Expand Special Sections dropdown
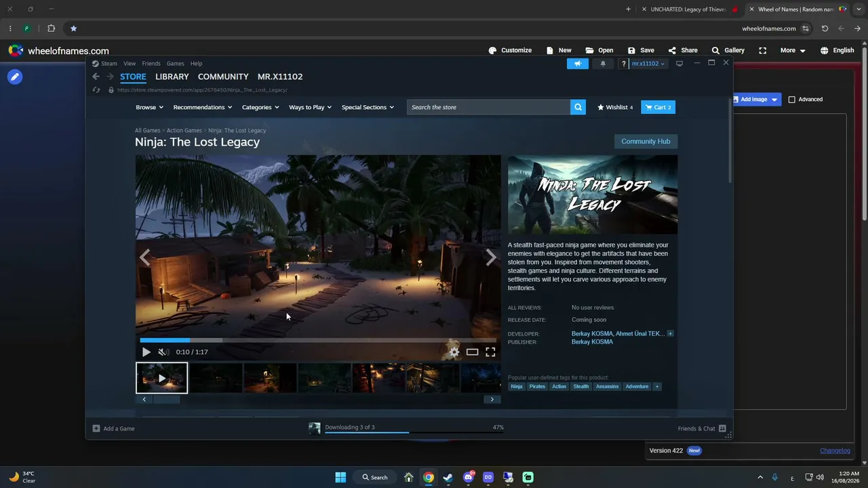868x488 pixels. [x=368, y=107]
